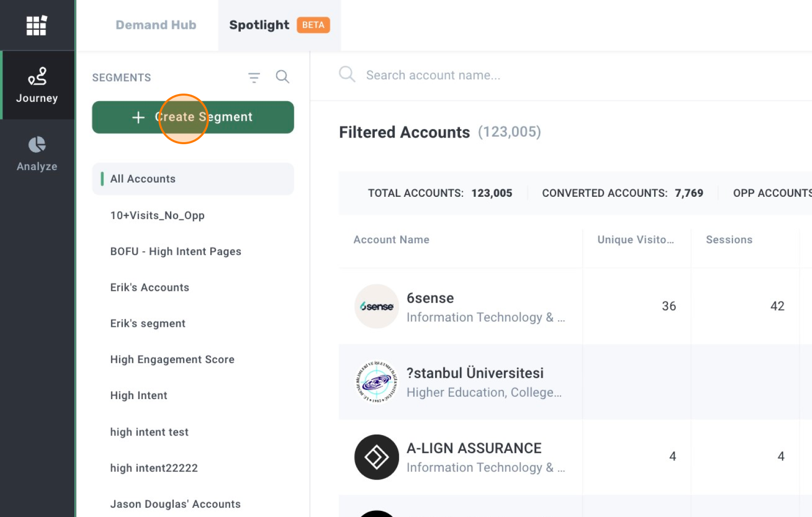Open the app grid launcher icon

pyautogui.click(x=36, y=25)
